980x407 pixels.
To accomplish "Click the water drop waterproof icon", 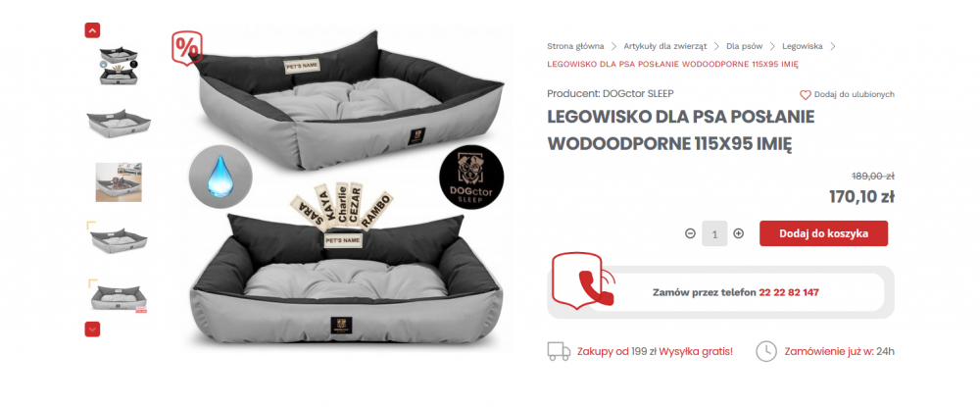I will 220,177.
